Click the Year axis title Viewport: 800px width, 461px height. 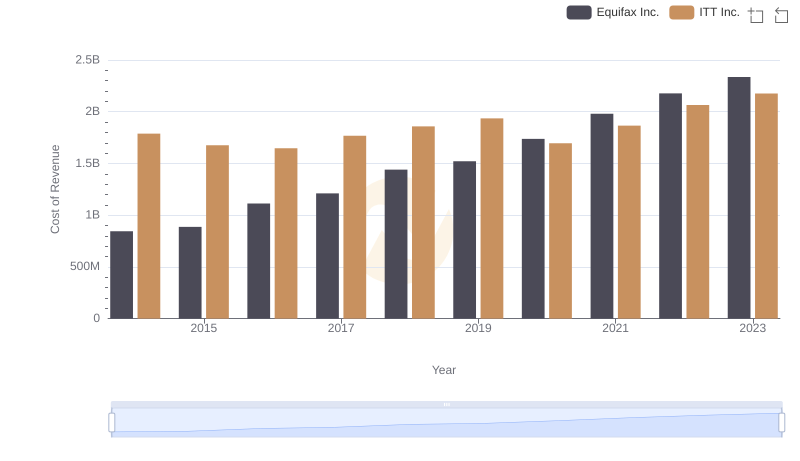(x=444, y=370)
